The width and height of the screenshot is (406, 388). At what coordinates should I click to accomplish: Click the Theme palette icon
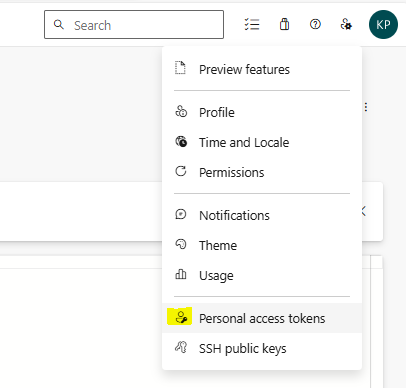[x=181, y=244]
